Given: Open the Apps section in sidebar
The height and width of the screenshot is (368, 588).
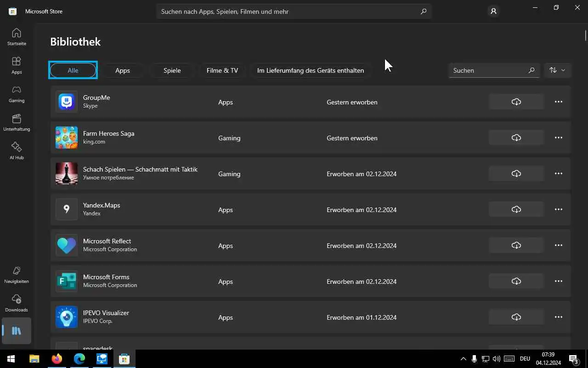Looking at the screenshot, I should 17,65.
